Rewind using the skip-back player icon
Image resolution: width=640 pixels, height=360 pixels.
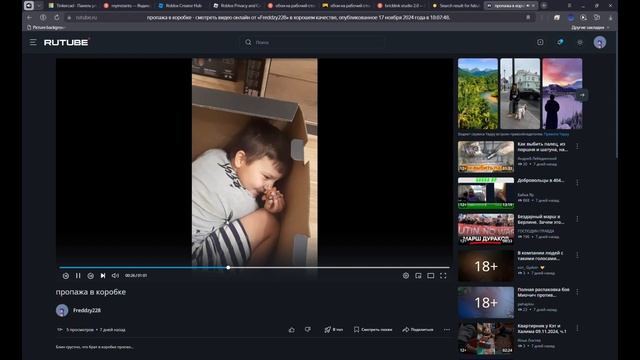click(x=66, y=276)
